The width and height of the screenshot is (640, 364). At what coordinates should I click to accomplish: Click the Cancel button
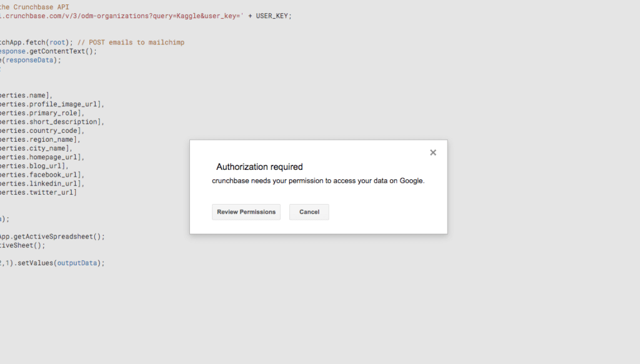click(309, 212)
